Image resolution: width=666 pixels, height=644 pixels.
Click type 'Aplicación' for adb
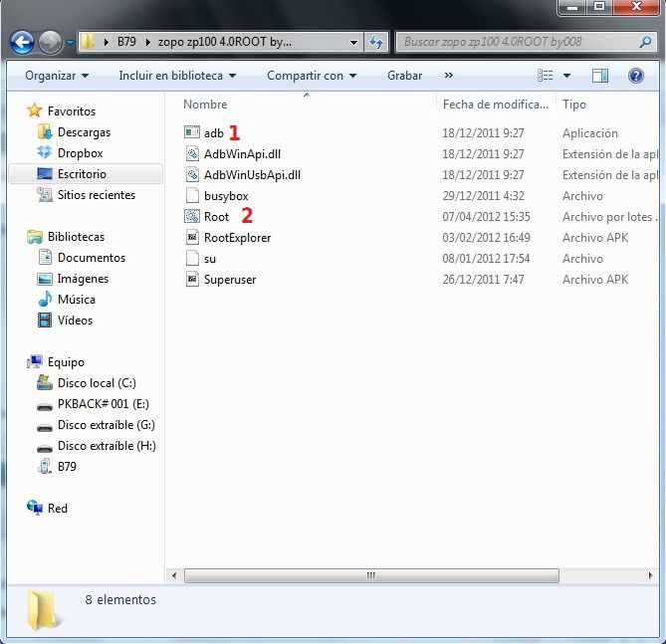[x=590, y=133]
